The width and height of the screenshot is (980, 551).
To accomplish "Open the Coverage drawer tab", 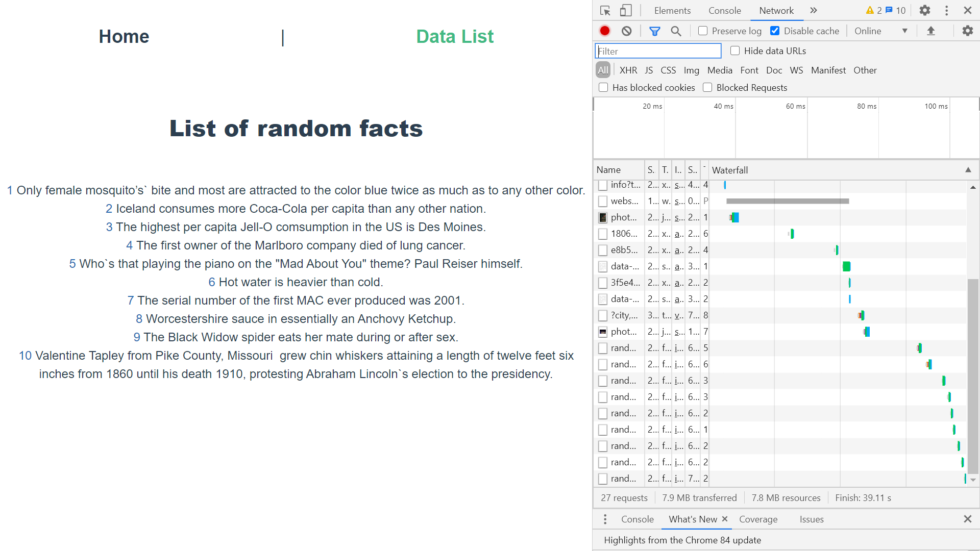I will click(x=758, y=519).
